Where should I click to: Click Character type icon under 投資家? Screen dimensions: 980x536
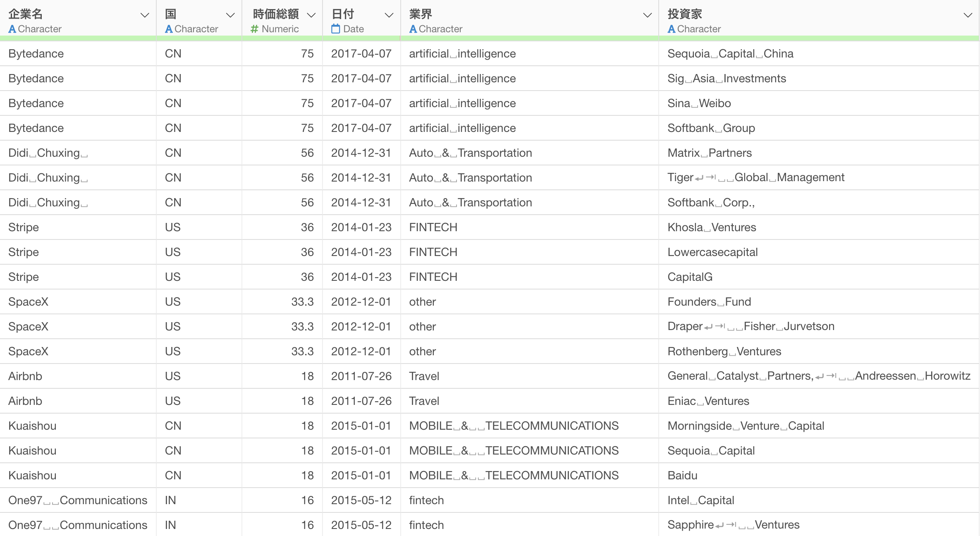click(672, 29)
